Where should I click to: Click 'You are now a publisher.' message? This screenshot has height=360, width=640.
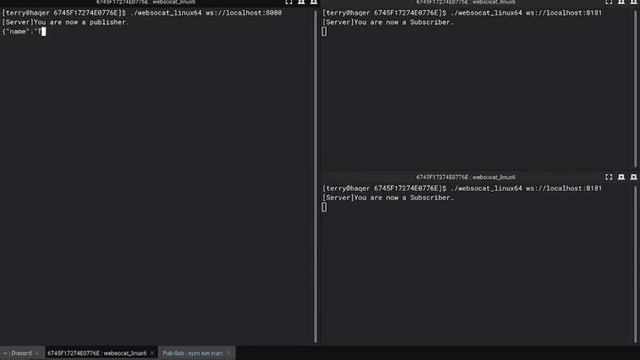point(81,22)
